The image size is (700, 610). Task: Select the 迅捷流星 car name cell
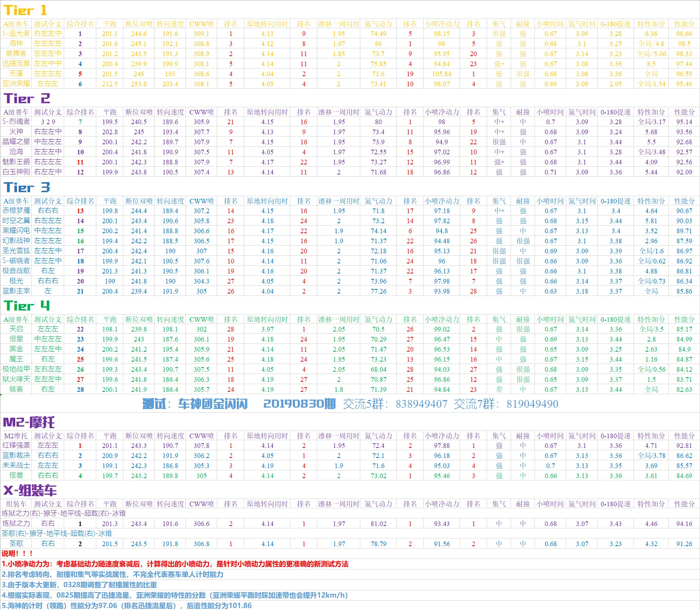point(16,64)
